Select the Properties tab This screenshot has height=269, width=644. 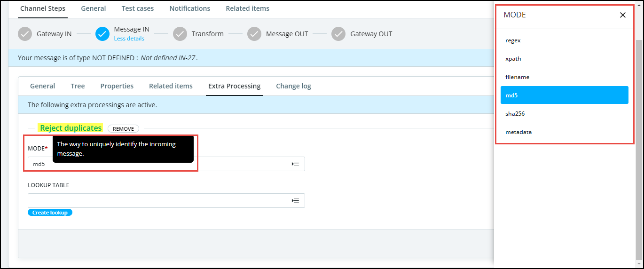coord(117,86)
